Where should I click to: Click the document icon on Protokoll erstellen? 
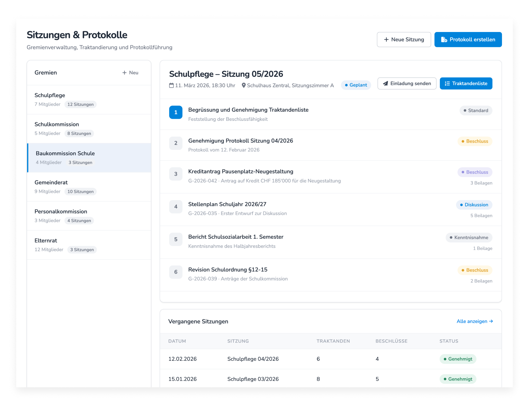point(444,40)
